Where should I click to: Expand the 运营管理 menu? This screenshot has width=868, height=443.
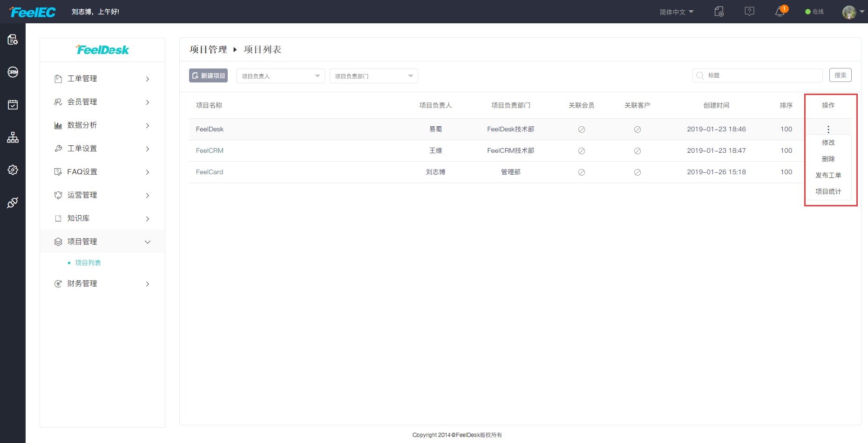point(102,195)
